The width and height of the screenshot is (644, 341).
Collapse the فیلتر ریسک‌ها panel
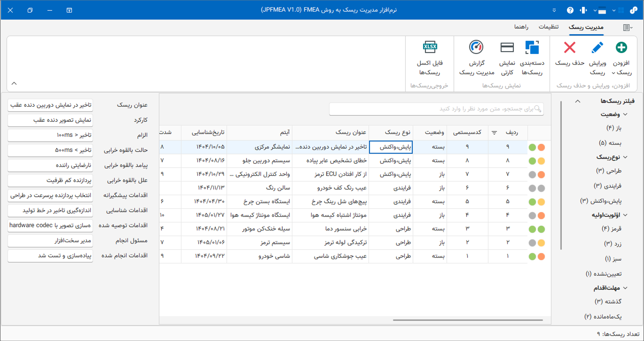pyautogui.click(x=578, y=101)
